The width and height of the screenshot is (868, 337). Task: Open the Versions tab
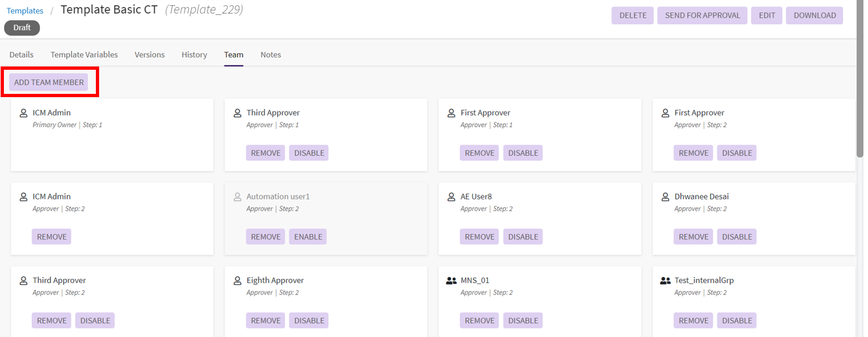(149, 55)
